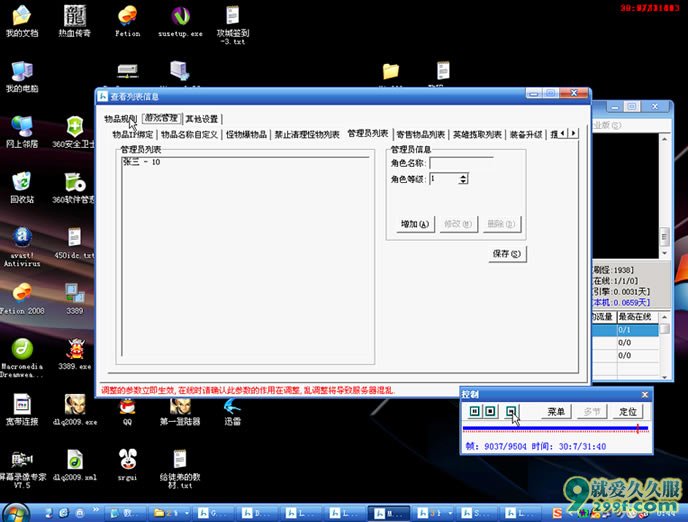The height and width of the screenshot is (522, 688).
Task: Expand quick launch chevron on taskbar
Action: 95,509
